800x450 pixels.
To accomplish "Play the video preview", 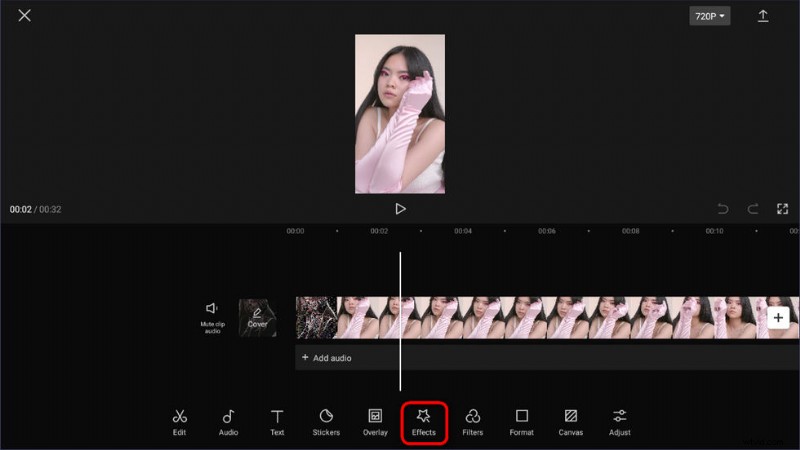I will click(401, 209).
